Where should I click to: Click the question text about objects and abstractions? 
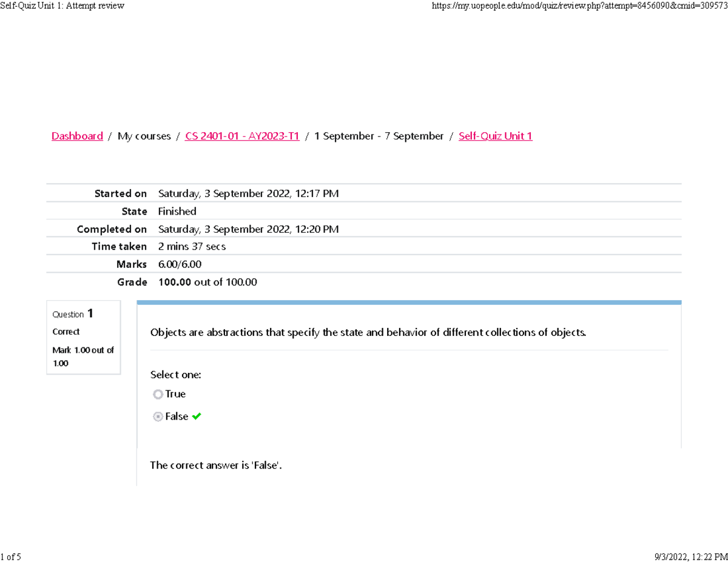tap(368, 332)
